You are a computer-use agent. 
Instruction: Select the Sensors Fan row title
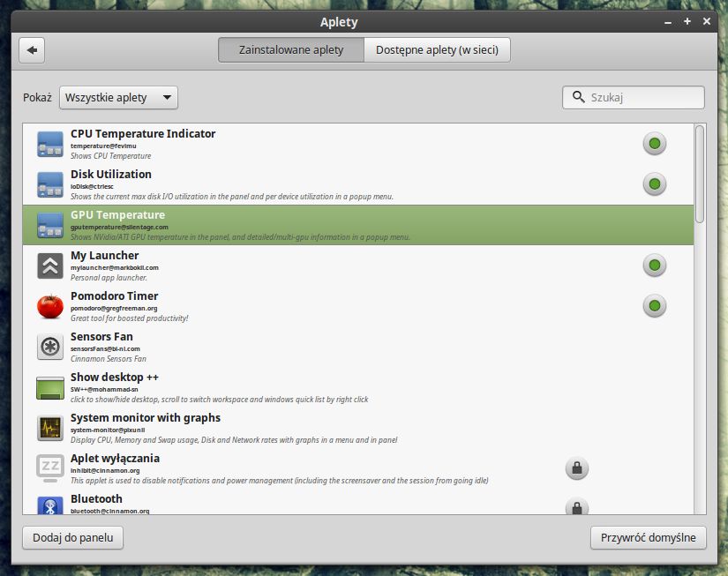tap(101, 336)
